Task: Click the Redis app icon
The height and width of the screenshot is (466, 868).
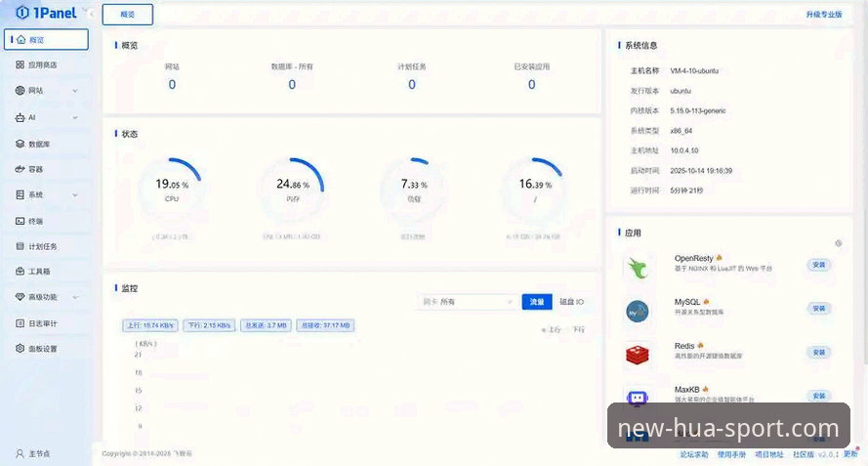Action: tap(638, 355)
